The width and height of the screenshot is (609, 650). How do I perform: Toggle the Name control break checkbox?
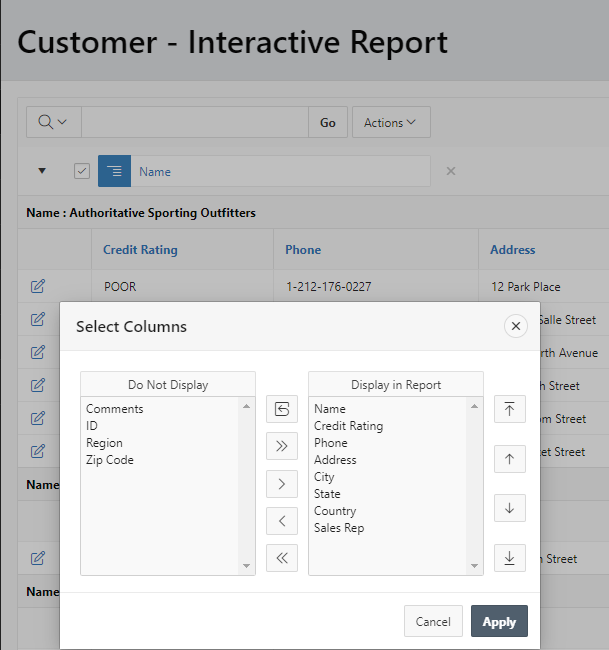(82, 171)
